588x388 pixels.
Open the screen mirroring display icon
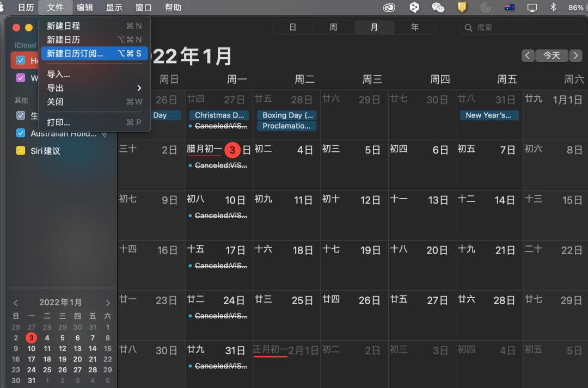pos(532,7)
